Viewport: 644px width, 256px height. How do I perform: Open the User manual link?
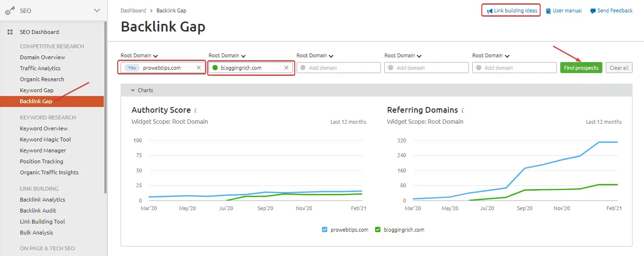567,11
